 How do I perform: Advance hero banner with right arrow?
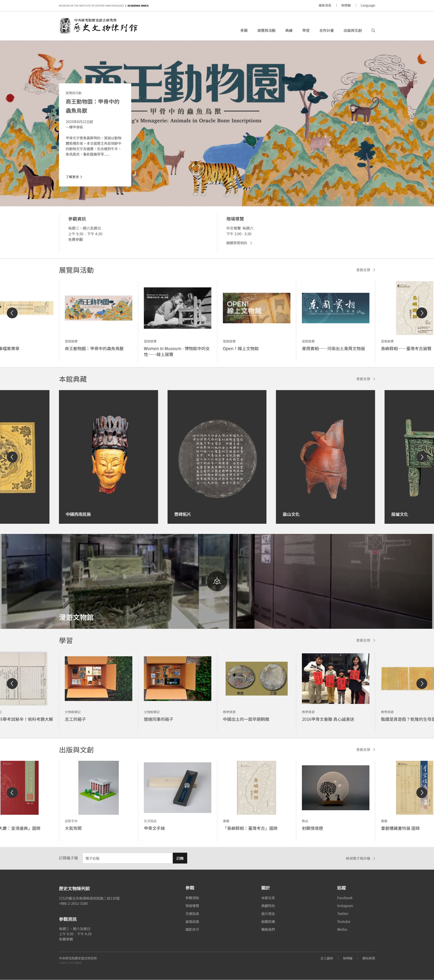coord(421,123)
